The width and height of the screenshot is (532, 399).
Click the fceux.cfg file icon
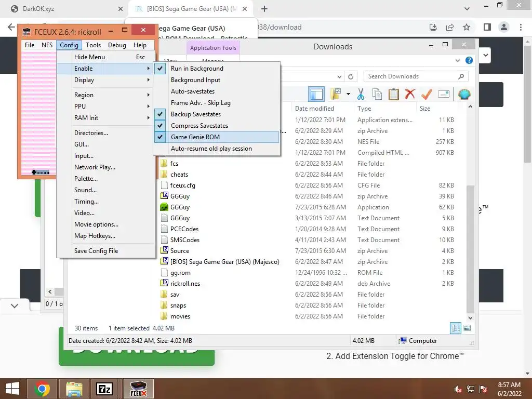coord(164,185)
